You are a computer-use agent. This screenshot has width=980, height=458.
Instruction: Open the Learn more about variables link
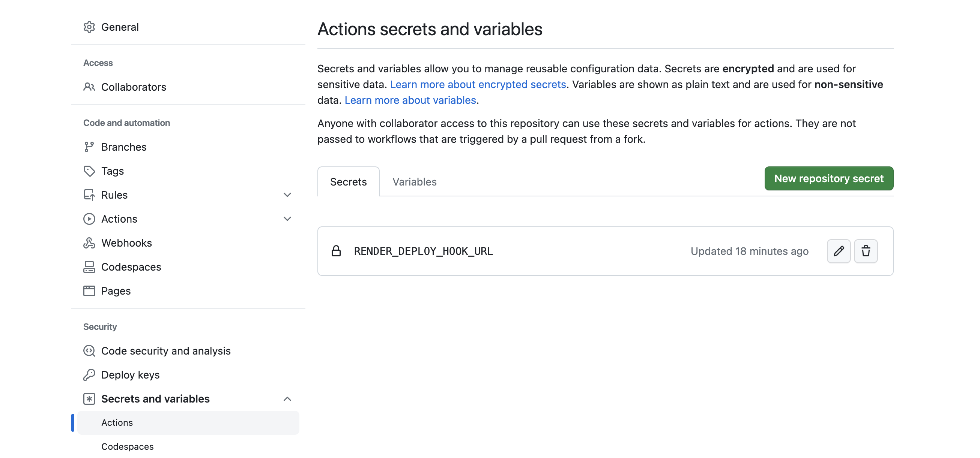410,100
